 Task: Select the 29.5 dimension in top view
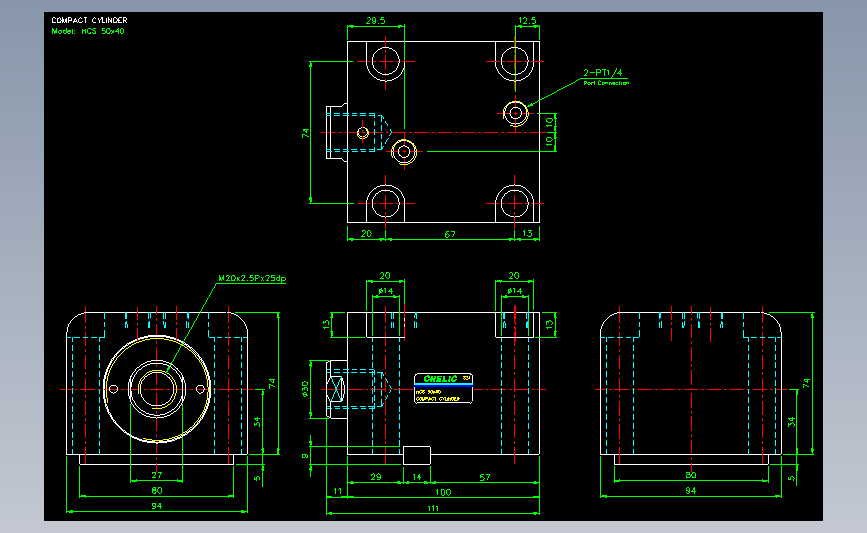pyautogui.click(x=375, y=20)
